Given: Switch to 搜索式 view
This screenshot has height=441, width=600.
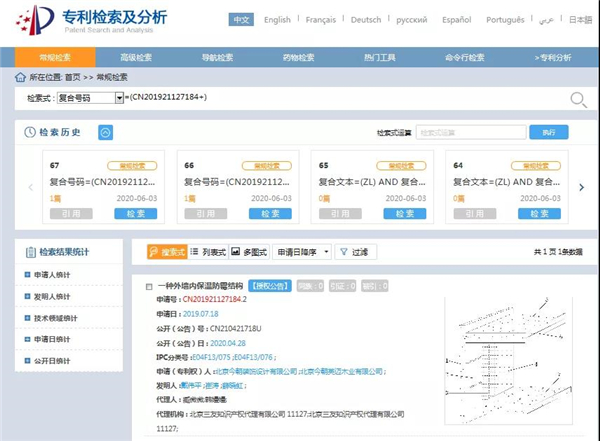Looking at the screenshot, I should [x=167, y=252].
